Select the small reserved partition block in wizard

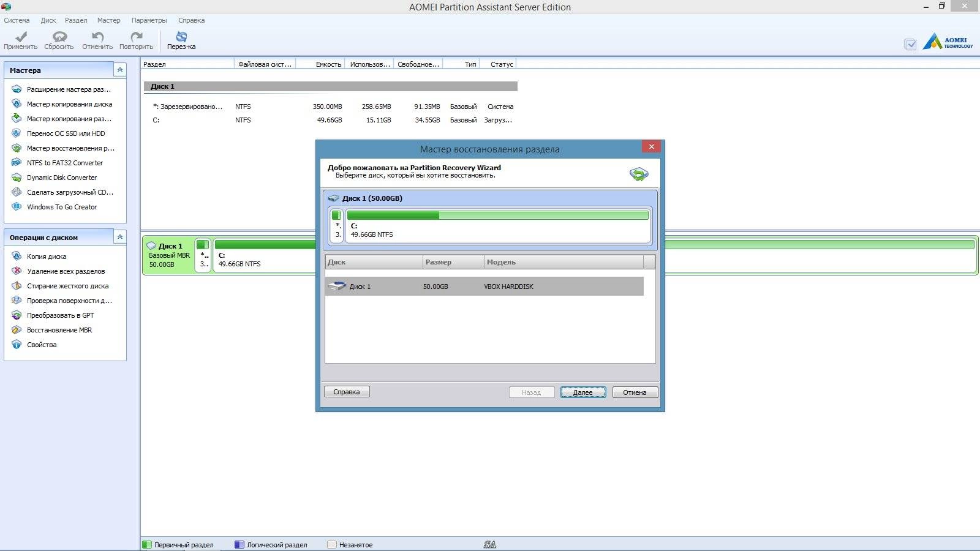[336, 225]
